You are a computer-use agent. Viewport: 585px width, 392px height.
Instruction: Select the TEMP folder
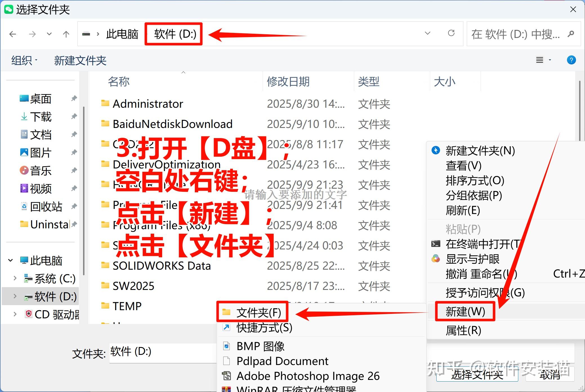(121, 306)
